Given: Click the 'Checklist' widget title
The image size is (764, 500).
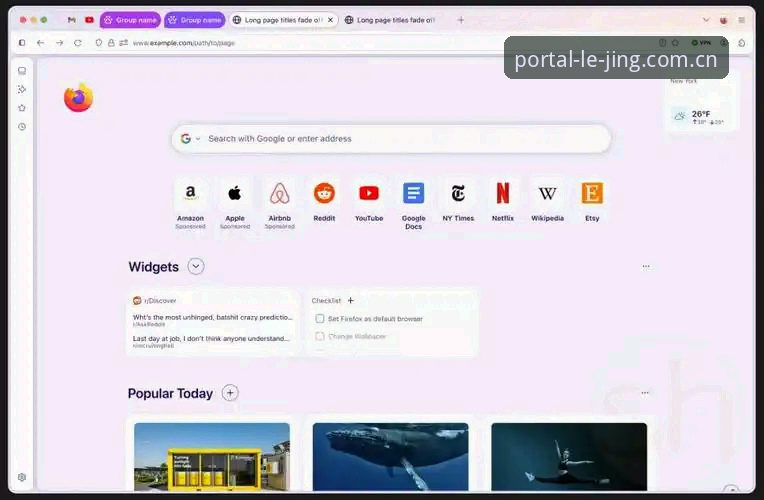Looking at the screenshot, I should tap(326, 301).
